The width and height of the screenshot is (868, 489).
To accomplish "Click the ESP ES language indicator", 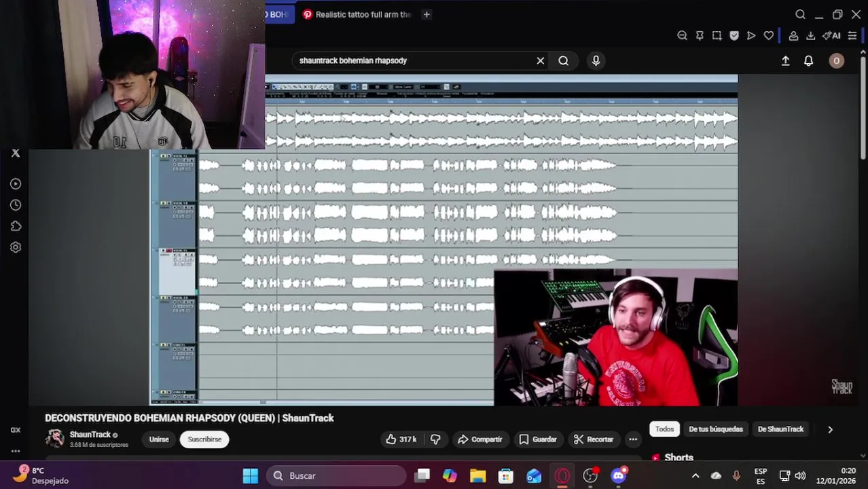I will tap(761, 476).
